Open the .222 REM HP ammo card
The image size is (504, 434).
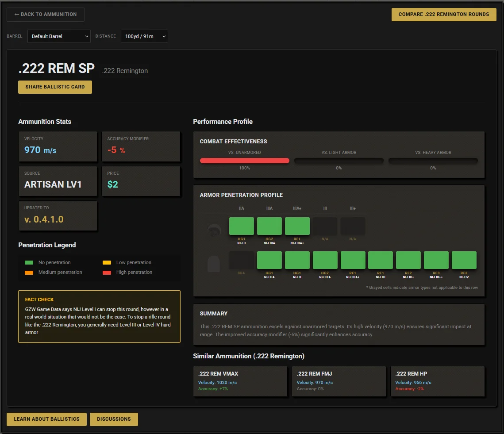coord(438,381)
